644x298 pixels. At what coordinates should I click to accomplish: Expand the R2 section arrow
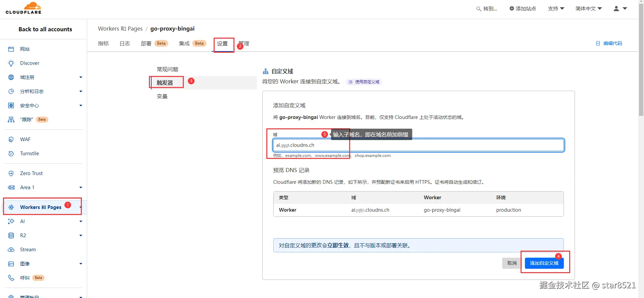pyautogui.click(x=81, y=236)
